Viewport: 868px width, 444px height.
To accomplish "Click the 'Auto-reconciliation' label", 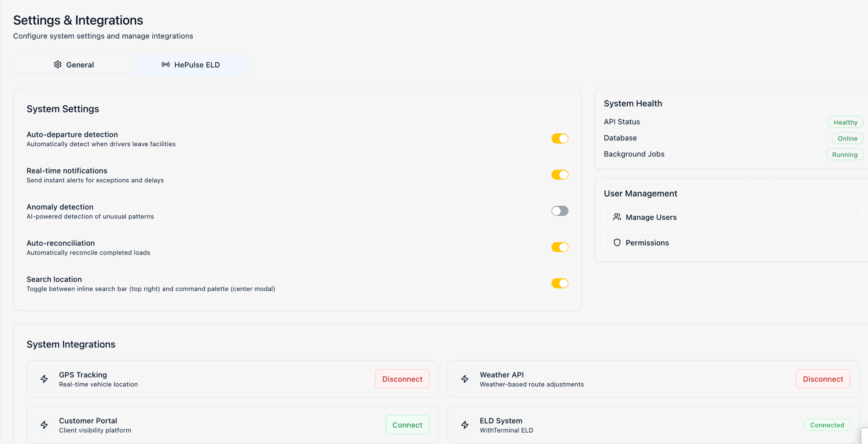I will pos(61,243).
